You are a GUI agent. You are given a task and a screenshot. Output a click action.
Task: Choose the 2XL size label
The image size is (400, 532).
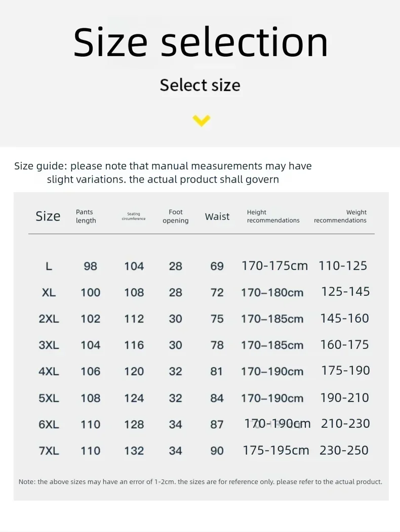[x=49, y=319]
